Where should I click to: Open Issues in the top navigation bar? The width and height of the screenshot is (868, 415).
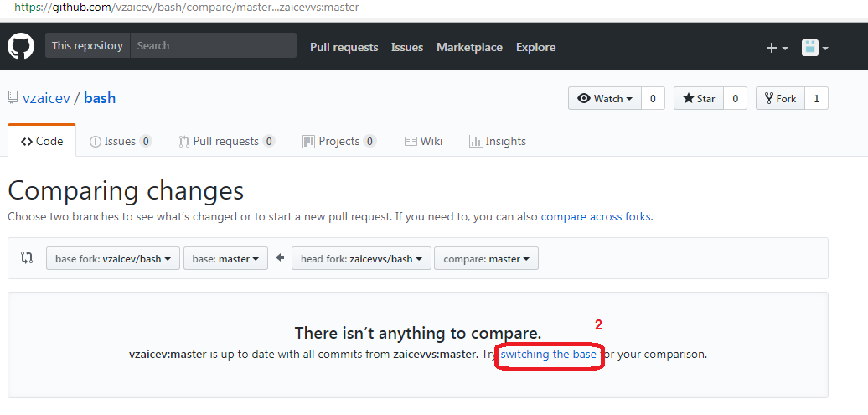coord(407,48)
